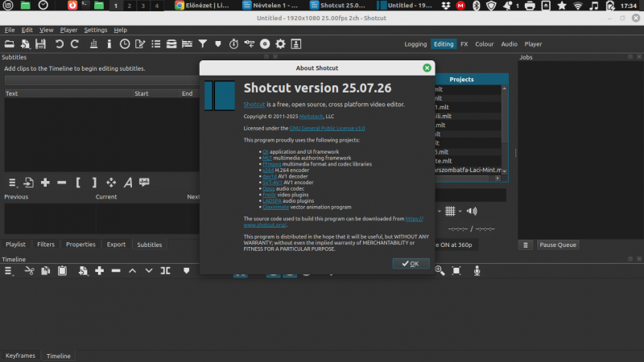
Task: Select the Keyframes bottom tab
Action: [x=20, y=356]
